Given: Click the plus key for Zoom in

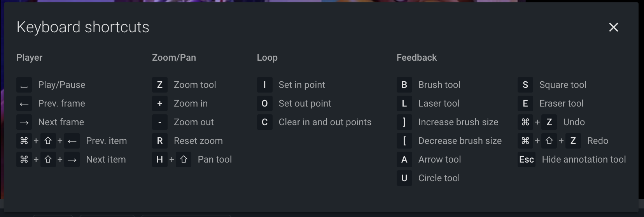Looking at the screenshot, I should 160,103.
